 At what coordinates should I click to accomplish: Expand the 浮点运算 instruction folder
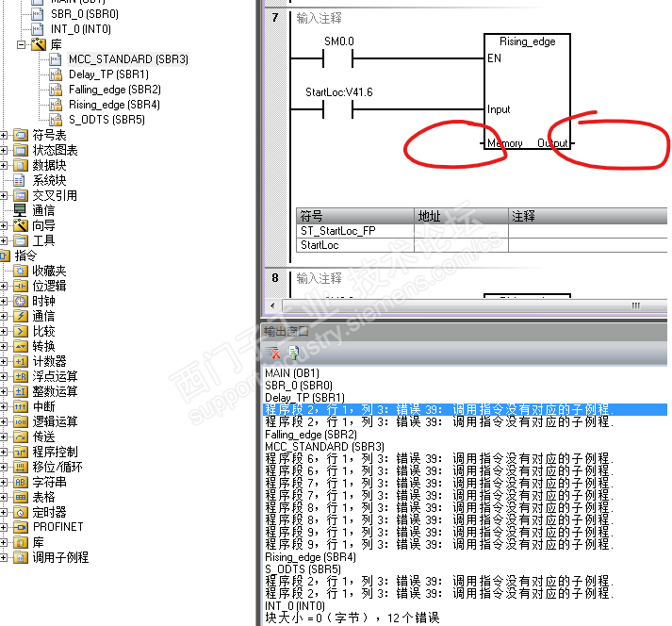click(4, 376)
